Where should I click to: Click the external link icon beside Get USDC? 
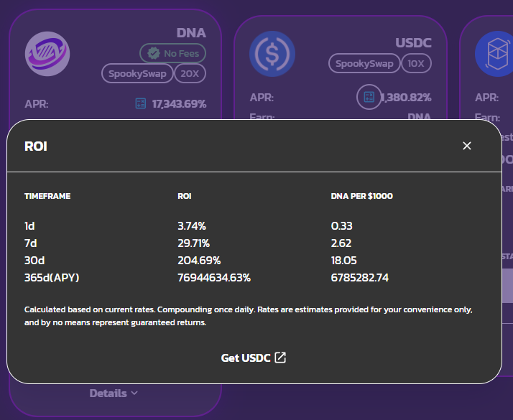pos(280,358)
